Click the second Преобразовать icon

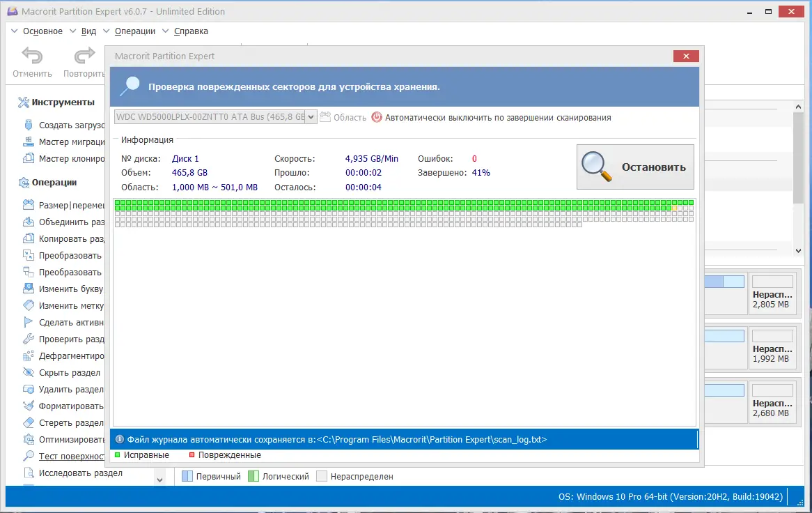pyautogui.click(x=29, y=272)
